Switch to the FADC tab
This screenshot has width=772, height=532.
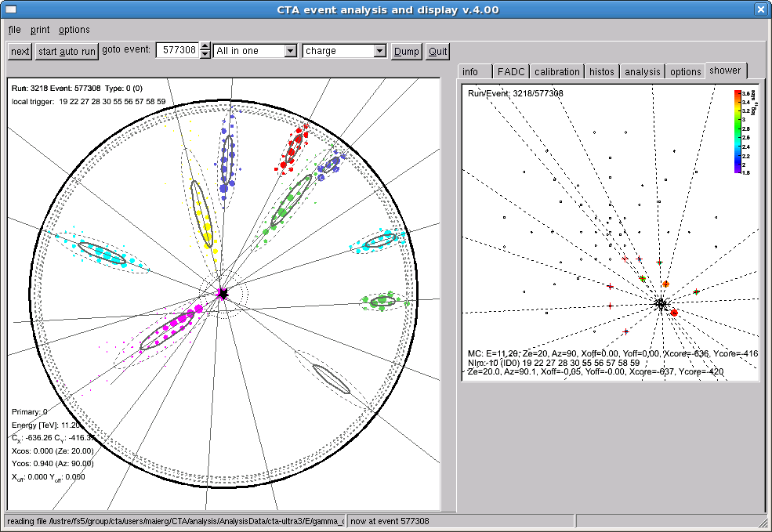point(511,71)
